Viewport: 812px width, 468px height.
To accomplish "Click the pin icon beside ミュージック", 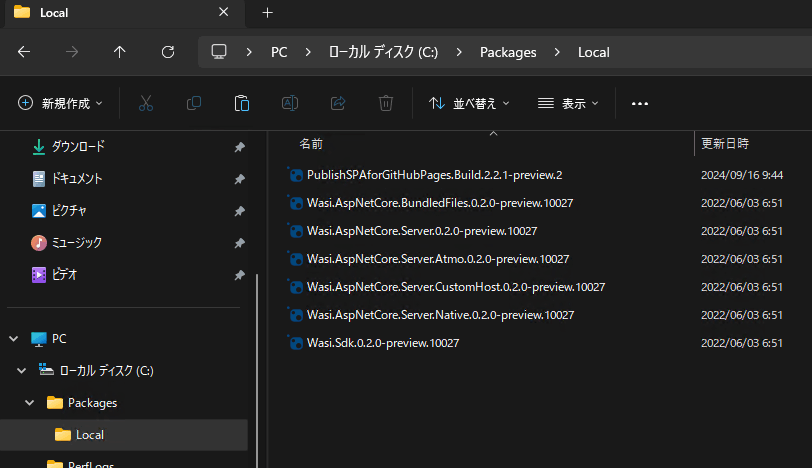I will [239, 243].
